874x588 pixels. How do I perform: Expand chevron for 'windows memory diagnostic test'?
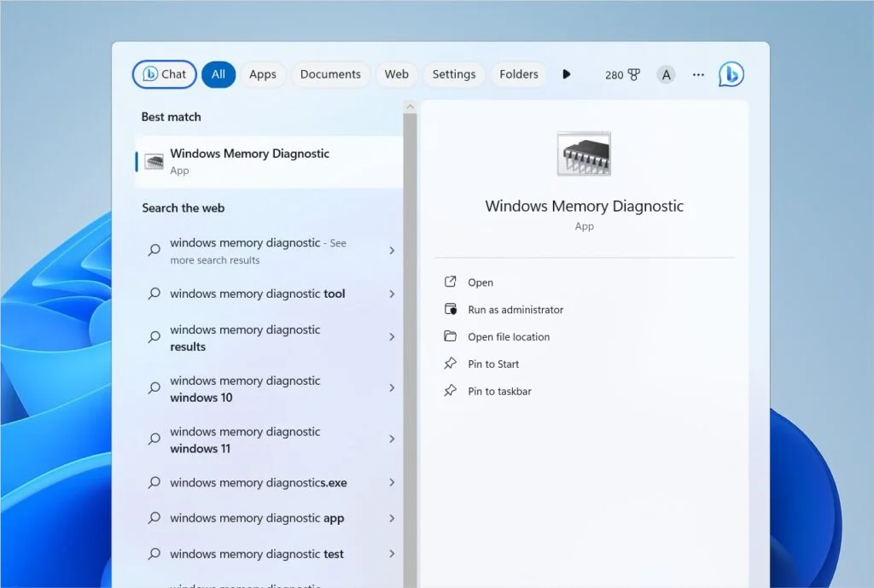(392, 554)
